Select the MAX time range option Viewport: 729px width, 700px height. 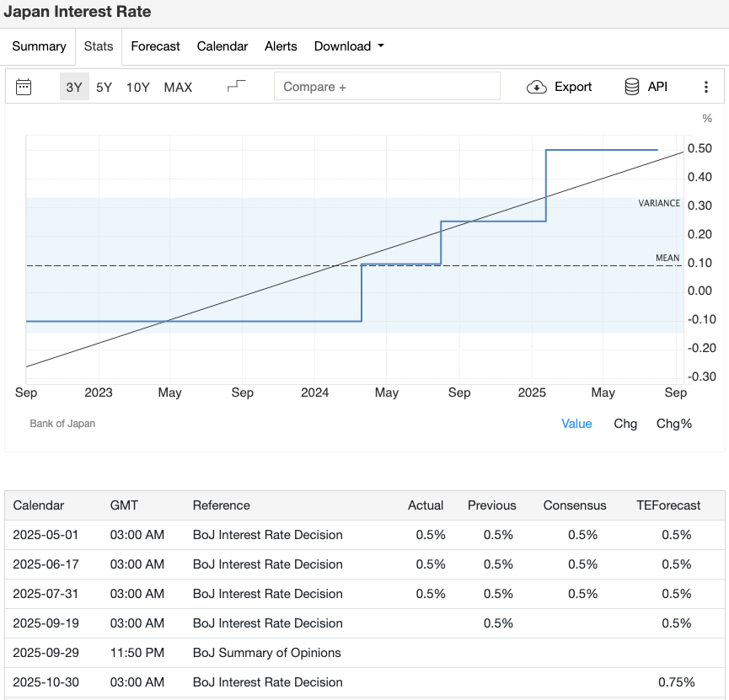pos(178,86)
